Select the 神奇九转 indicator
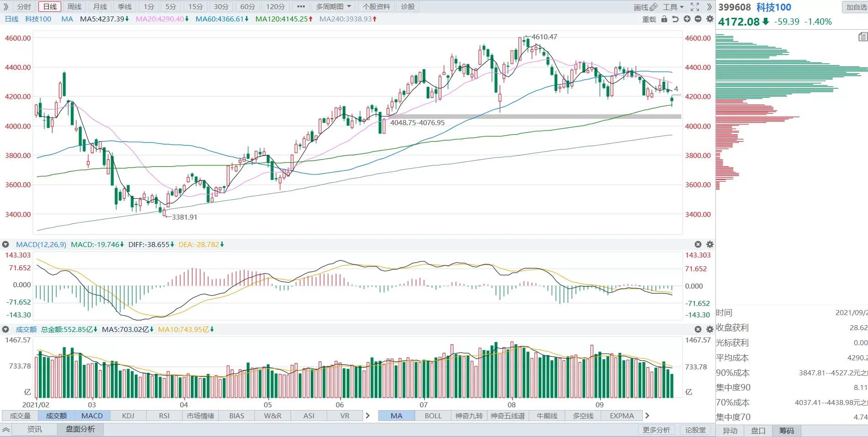 469,416
